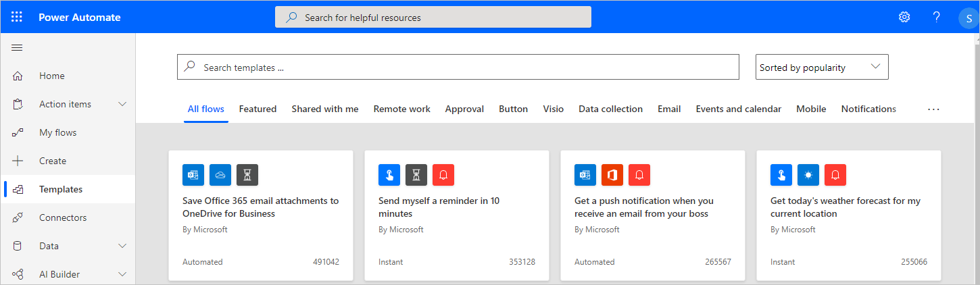The image size is (980, 285).
Task: Click Automated label on Save attachments card
Action: [x=202, y=262]
